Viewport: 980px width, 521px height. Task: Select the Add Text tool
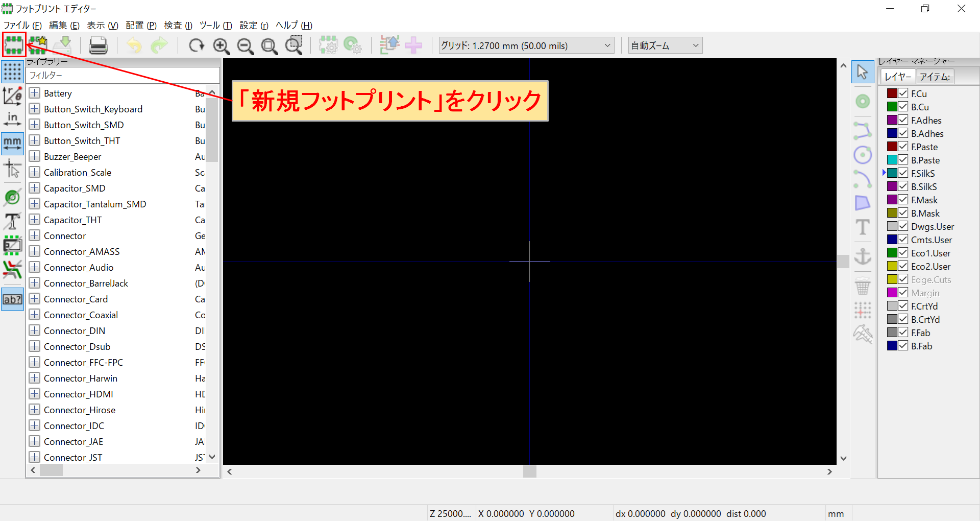point(863,227)
